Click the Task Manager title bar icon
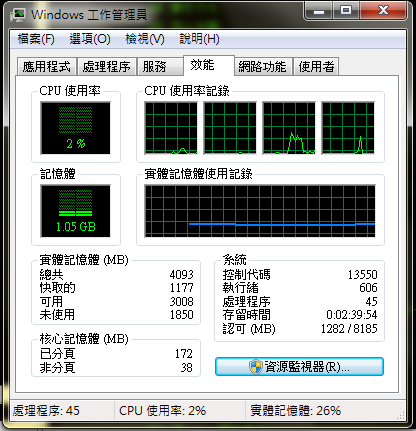The image size is (416, 431). point(18,15)
